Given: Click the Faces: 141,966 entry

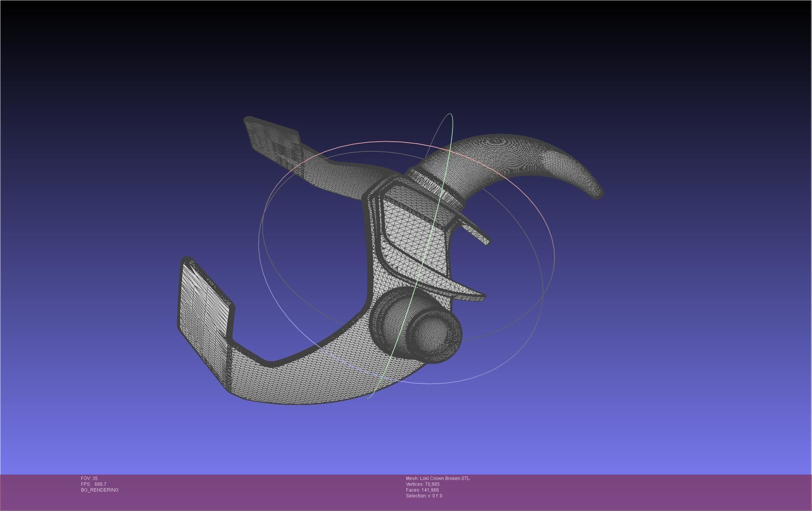Looking at the screenshot, I should pyautogui.click(x=422, y=490).
